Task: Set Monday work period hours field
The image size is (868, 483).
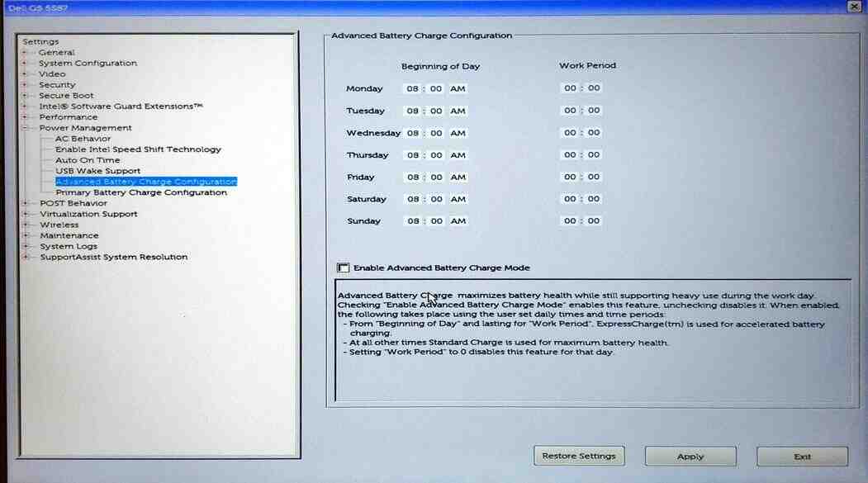Action: (570, 88)
